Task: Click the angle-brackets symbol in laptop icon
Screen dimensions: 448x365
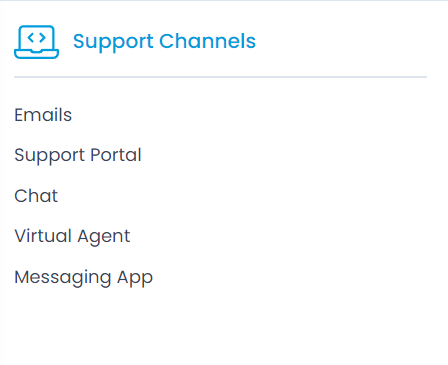Action: coord(36,38)
